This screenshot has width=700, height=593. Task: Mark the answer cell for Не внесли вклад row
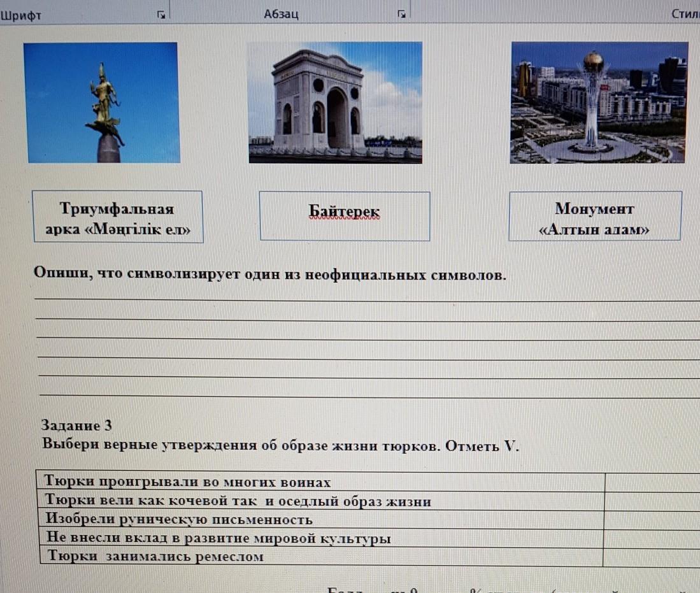coord(650,538)
